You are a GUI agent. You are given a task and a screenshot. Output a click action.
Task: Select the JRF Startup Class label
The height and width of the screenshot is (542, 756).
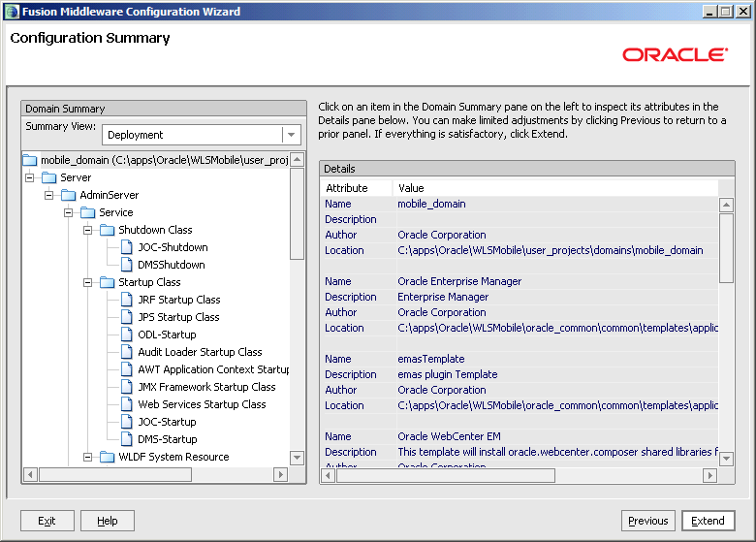179,300
